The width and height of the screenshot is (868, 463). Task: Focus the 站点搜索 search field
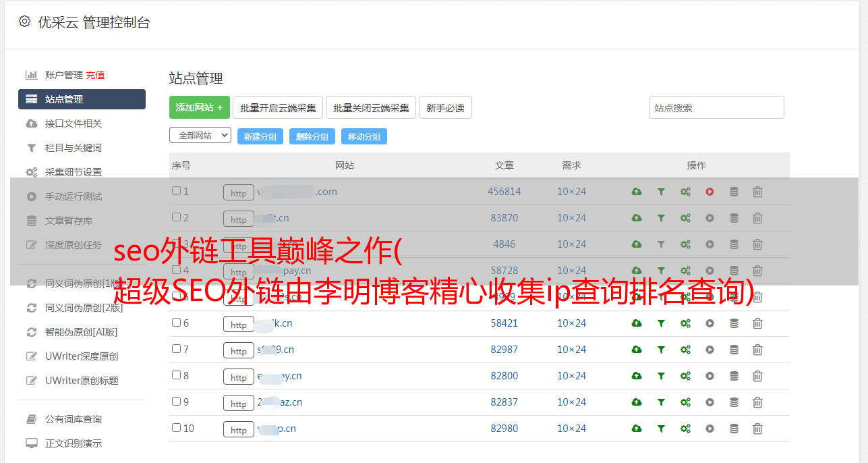coord(717,107)
